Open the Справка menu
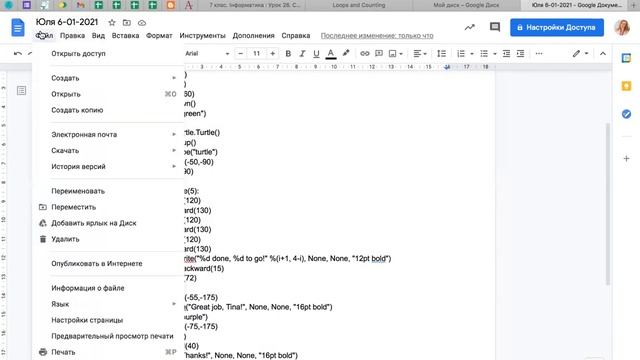Screen dimensions: 640x360 click(296, 36)
